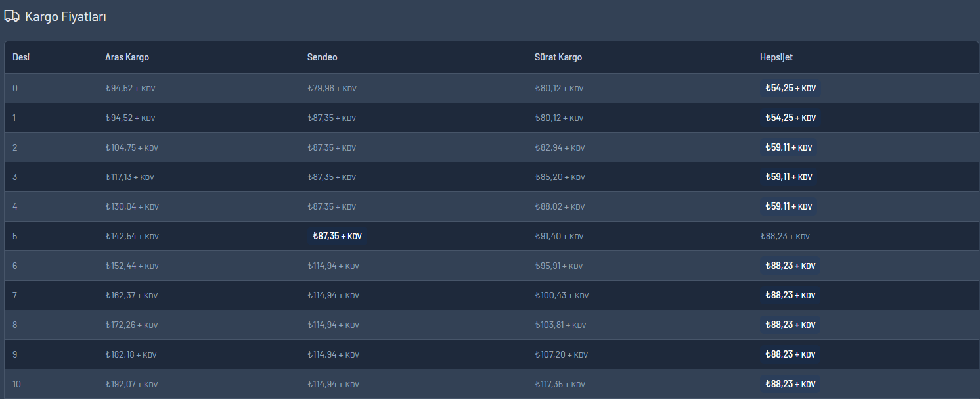Click Aras Kargo price ₺172,26
980x399 pixels.
tap(131, 325)
